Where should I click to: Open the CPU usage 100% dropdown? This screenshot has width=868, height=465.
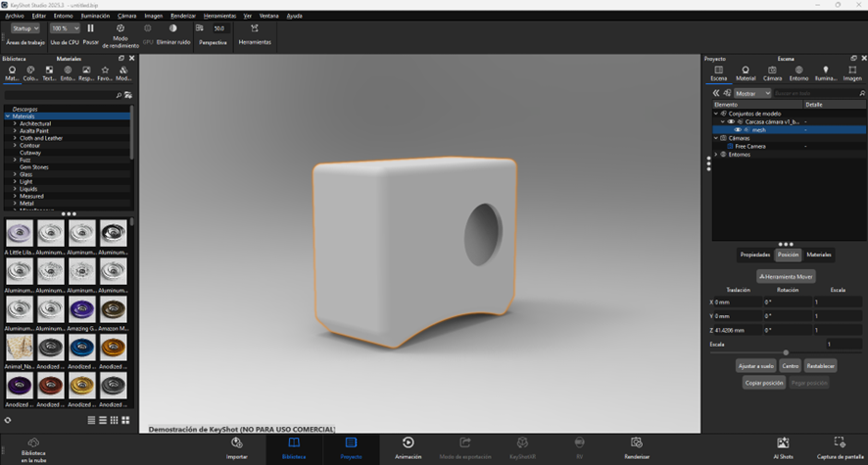click(65, 28)
